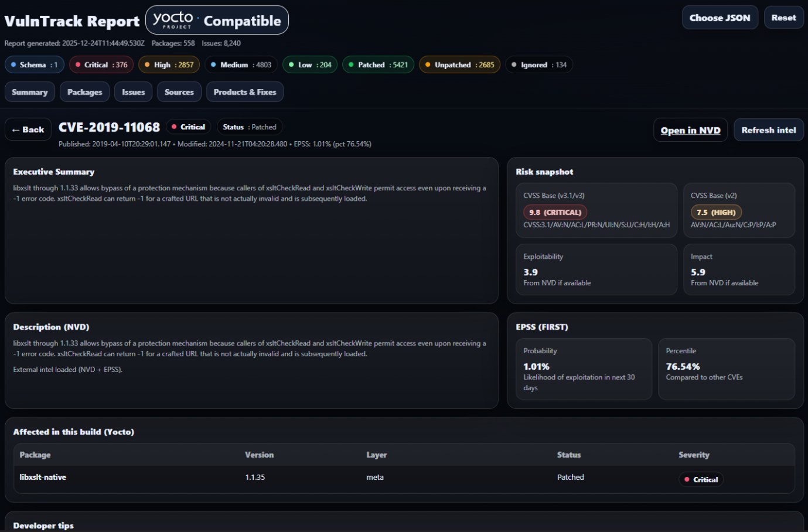Viewport: 808px width, 532px height.
Task: Click version 1.1.35 table cell
Action: pyautogui.click(x=255, y=477)
